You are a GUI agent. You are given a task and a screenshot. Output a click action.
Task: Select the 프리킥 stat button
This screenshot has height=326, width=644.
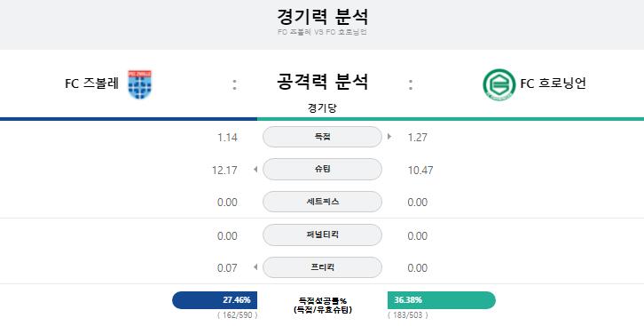pos(322,267)
